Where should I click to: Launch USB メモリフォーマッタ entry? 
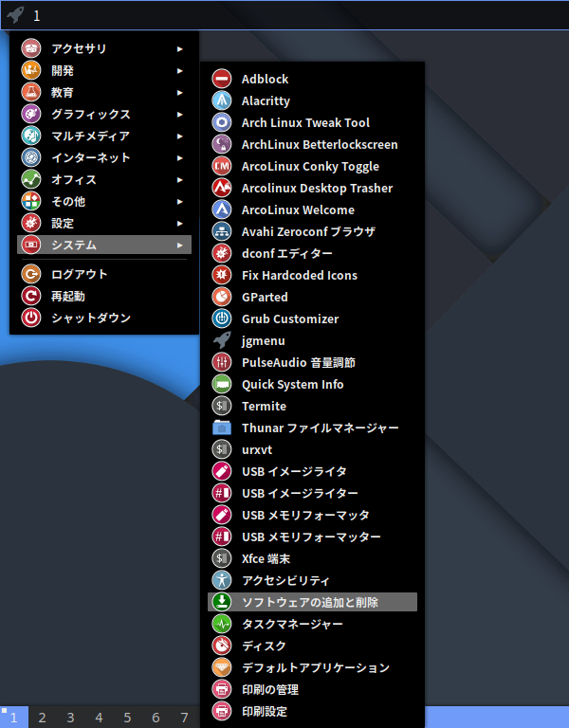click(312, 515)
